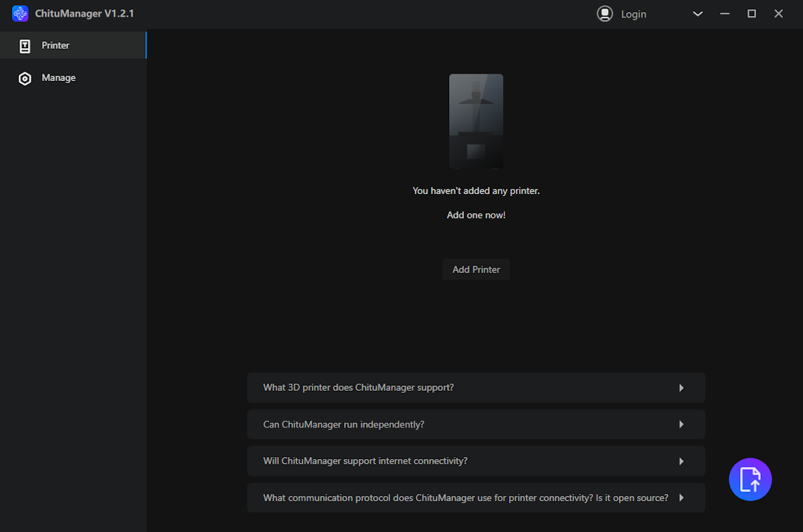Click the 3D printer illustration

coord(476,121)
